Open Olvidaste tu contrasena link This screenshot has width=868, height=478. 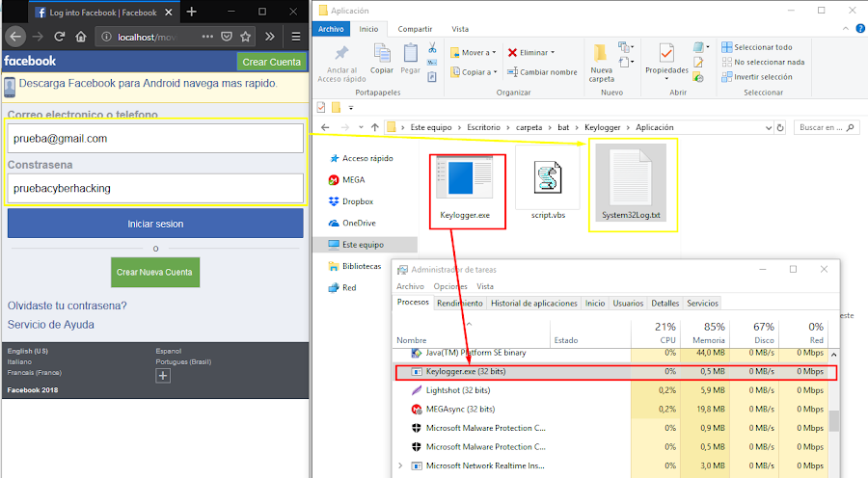pyautogui.click(x=67, y=305)
